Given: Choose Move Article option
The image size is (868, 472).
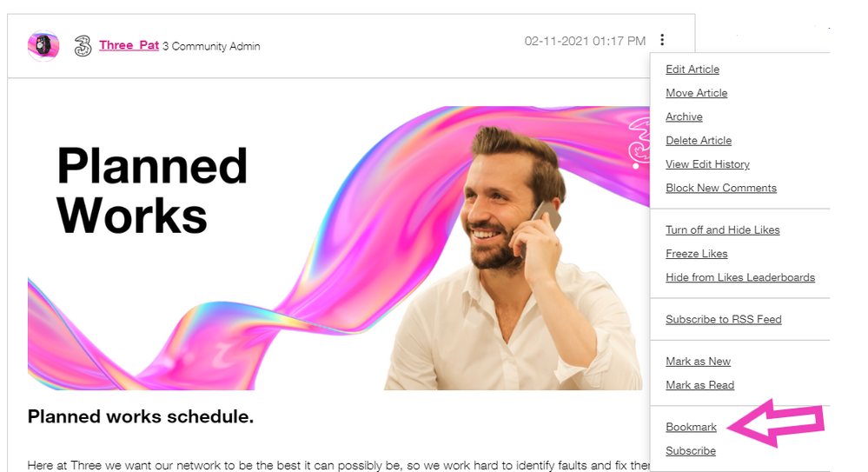Looking at the screenshot, I should click(x=696, y=93).
